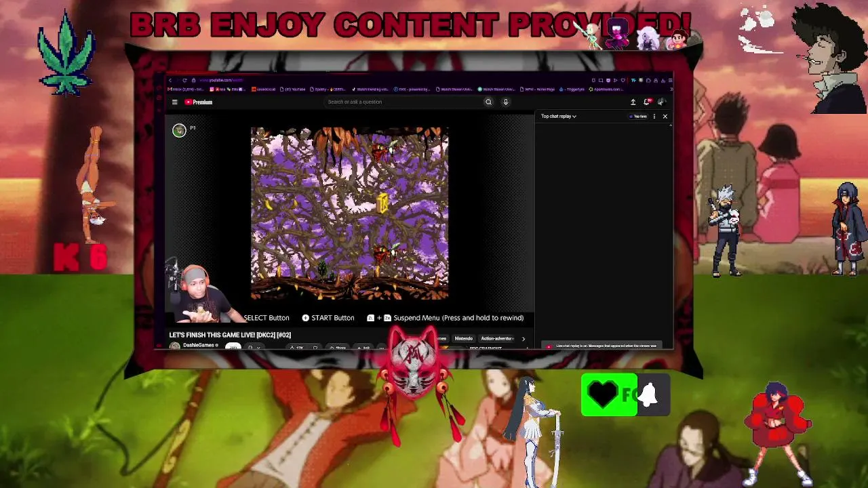This screenshot has height=488, width=868.
Task: Show more topic chips with right chevron
Action: tap(524, 338)
